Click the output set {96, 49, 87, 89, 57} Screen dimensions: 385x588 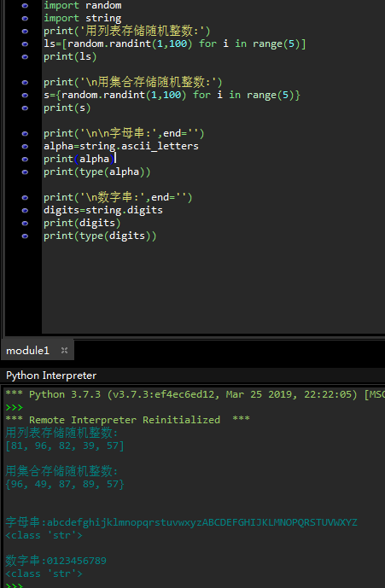pyautogui.click(x=65, y=484)
